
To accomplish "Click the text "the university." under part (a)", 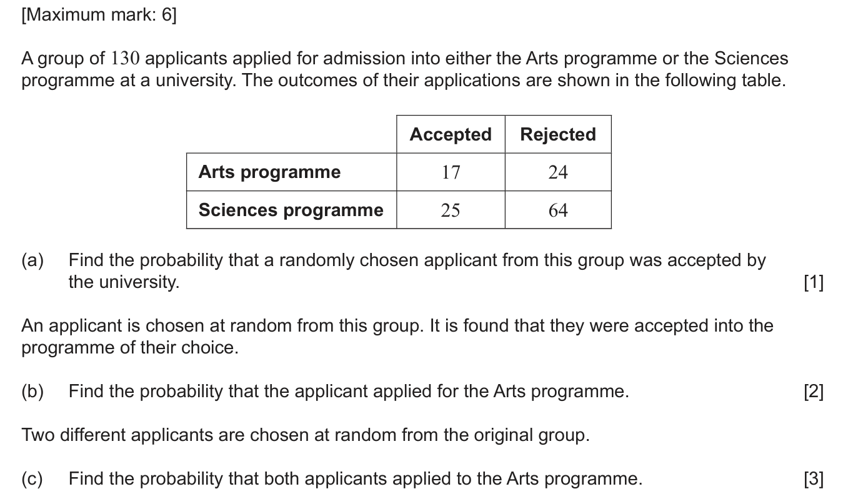I will (x=124, y=282).
